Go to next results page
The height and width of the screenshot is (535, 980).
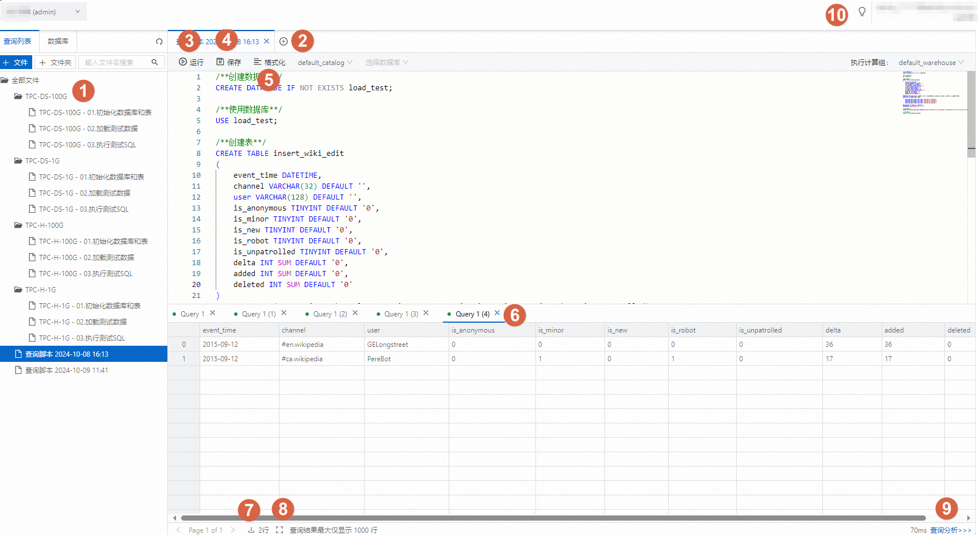pyautogui.click(x=233, y=530)
